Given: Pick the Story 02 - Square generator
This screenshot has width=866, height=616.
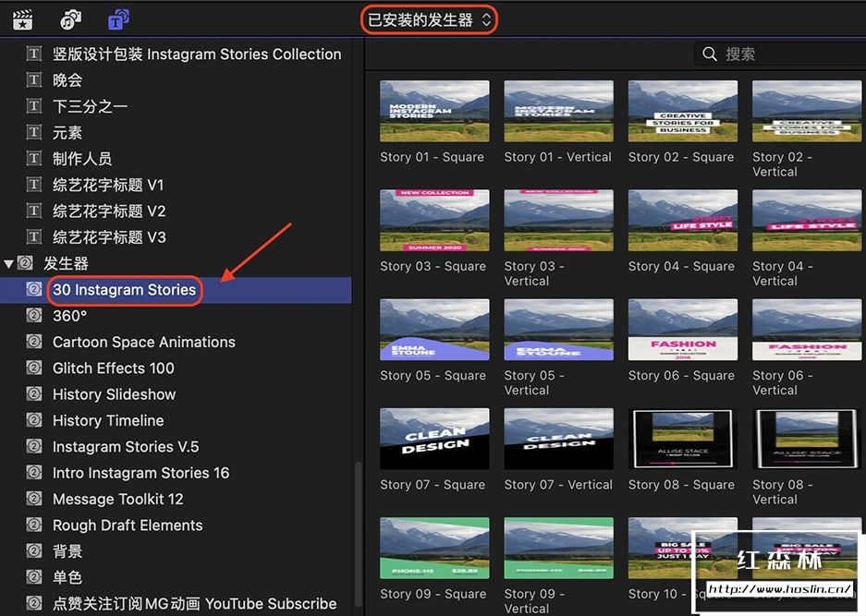Looking at the screenshot, I should pos(683,111).
